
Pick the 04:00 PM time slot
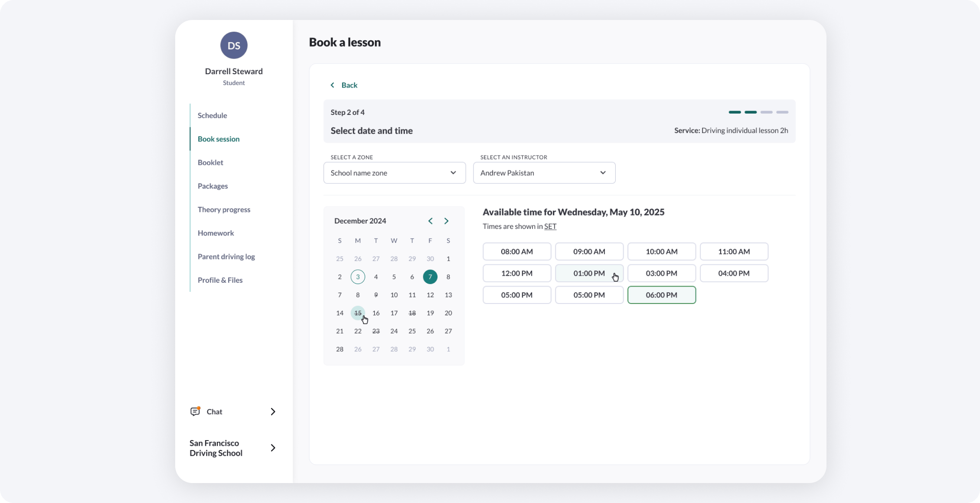pyautogui.click(x=734, y=273)
